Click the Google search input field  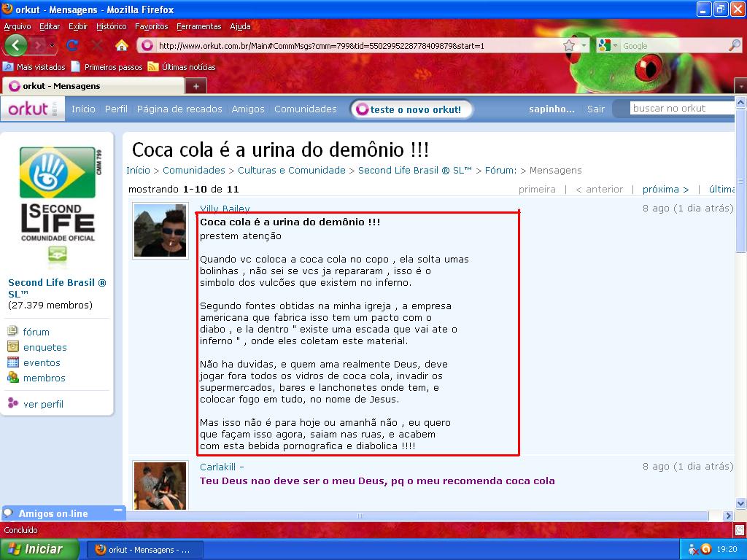coord(673,46)
